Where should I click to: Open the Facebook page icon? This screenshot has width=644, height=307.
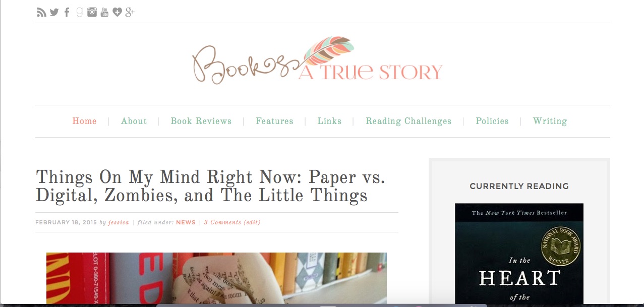click(x=67, y=13)
